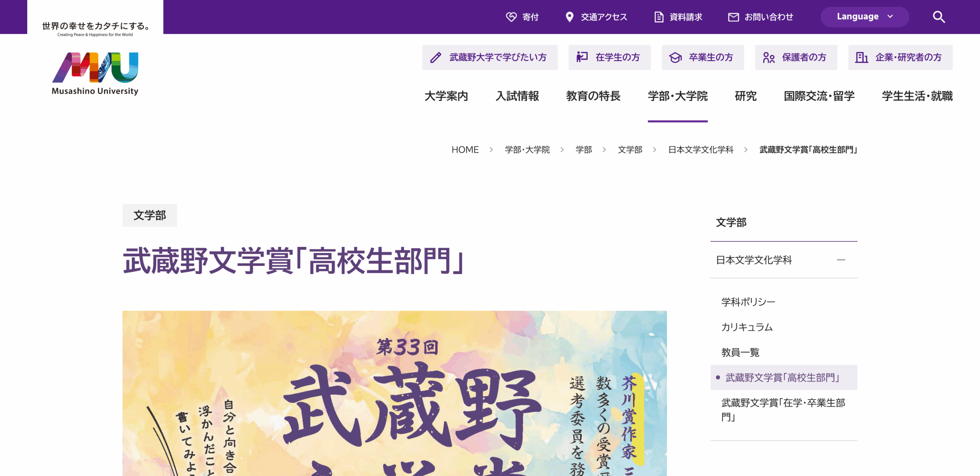Click the pencil icon for prospective students
This screenshot has width=980, height=476.
[x=436, y=57]
